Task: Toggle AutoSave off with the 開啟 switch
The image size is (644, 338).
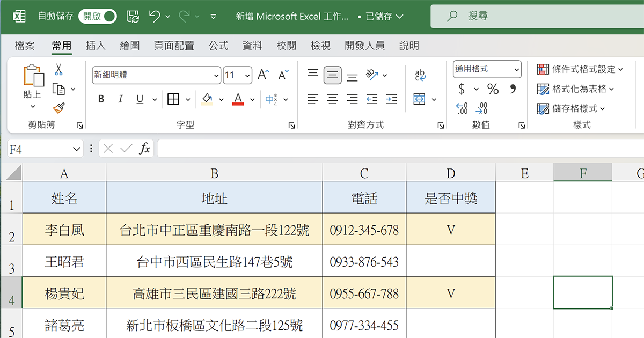Action: point(97,16)
